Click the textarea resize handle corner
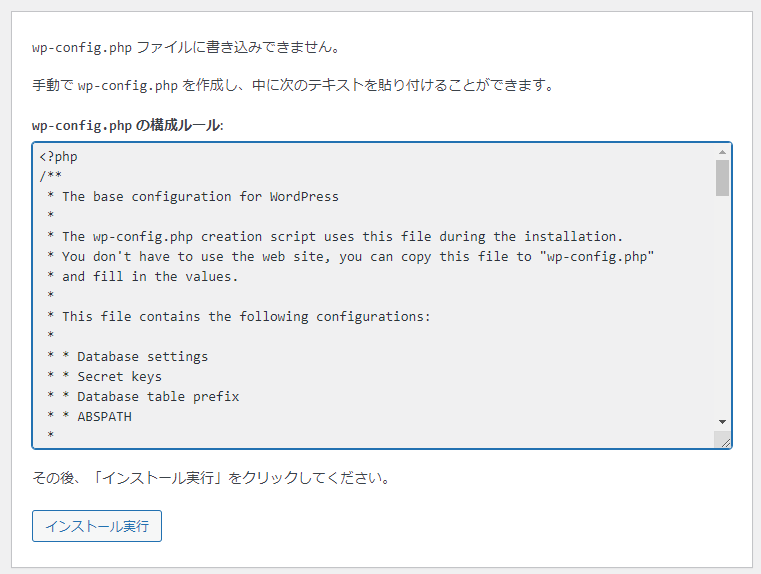Screen dimensions: 761x574 (x=723, y=440)
